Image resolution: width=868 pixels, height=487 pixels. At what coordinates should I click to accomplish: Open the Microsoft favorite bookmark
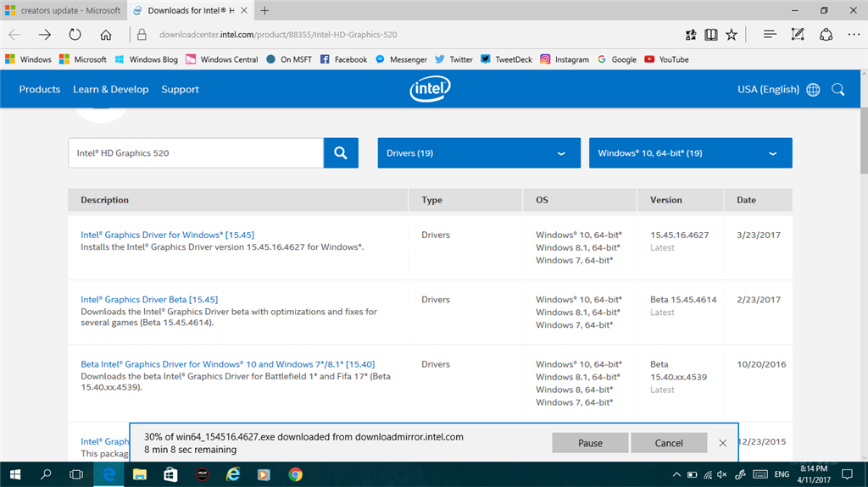point(83,59)
